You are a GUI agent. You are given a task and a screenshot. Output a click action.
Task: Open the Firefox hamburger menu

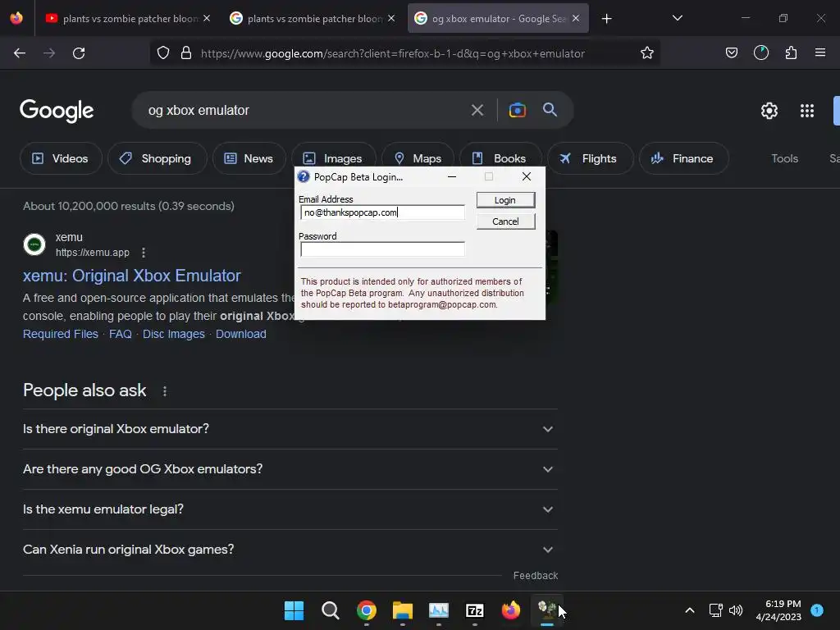coord(820,53)
